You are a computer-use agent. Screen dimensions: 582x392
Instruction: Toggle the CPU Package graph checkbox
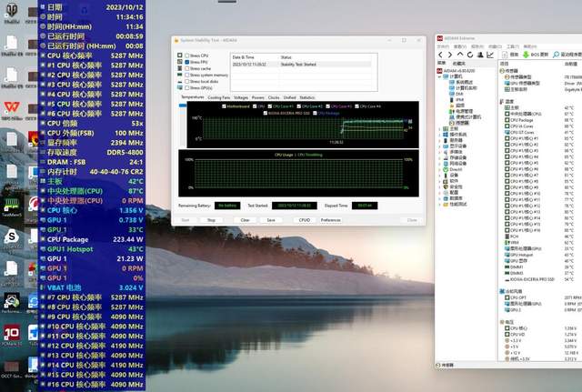pyautogui.click(x=315, y=113)
